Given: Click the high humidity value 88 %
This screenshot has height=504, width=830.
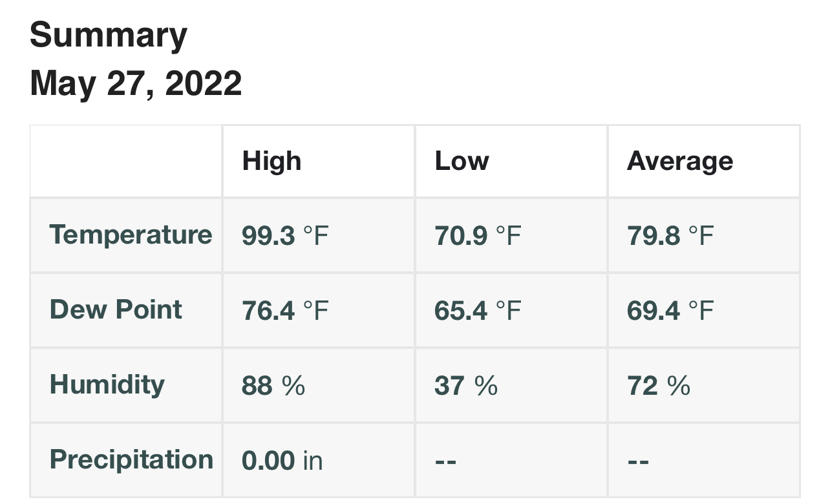Looking at the screenshot, I should click(273, 386).
